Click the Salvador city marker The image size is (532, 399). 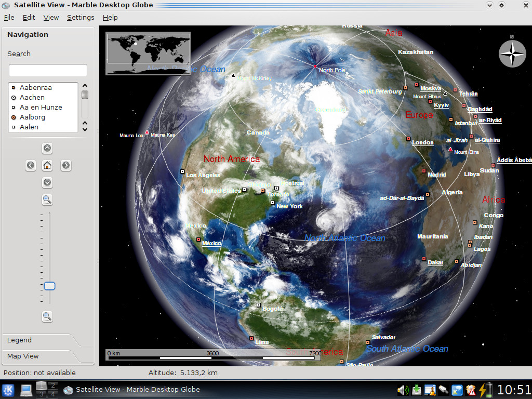point(367,342)
